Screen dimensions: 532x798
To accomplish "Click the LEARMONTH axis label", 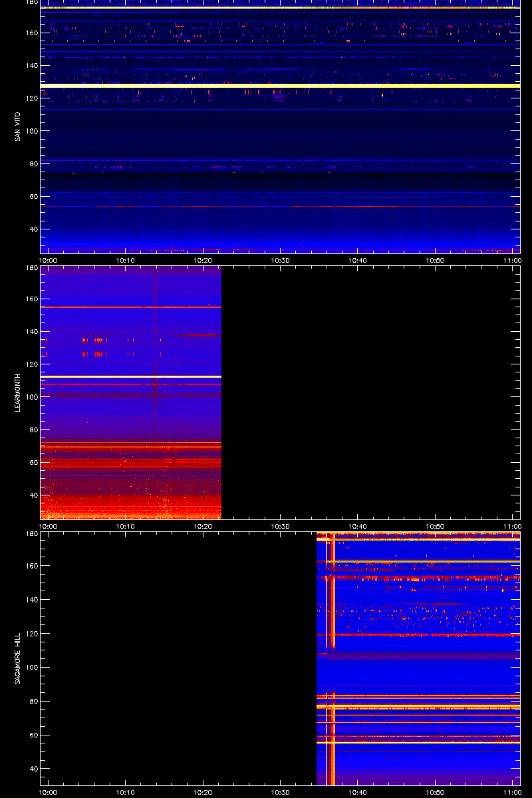I will click(x=17, y=392).
